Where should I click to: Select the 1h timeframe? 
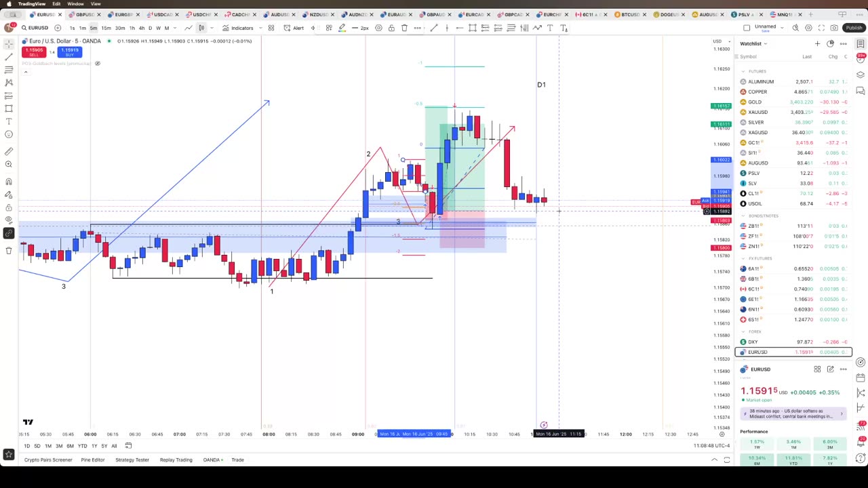tap(132, 28)
